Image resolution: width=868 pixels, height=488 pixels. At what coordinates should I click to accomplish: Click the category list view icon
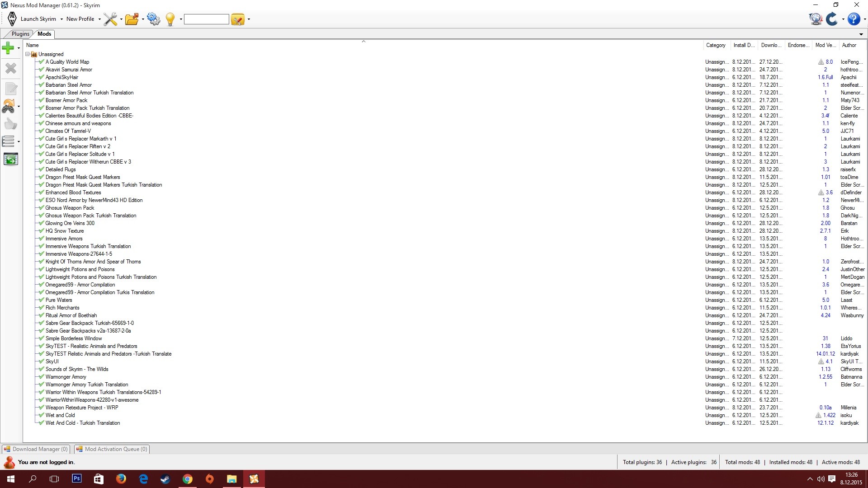coord(9,141)
